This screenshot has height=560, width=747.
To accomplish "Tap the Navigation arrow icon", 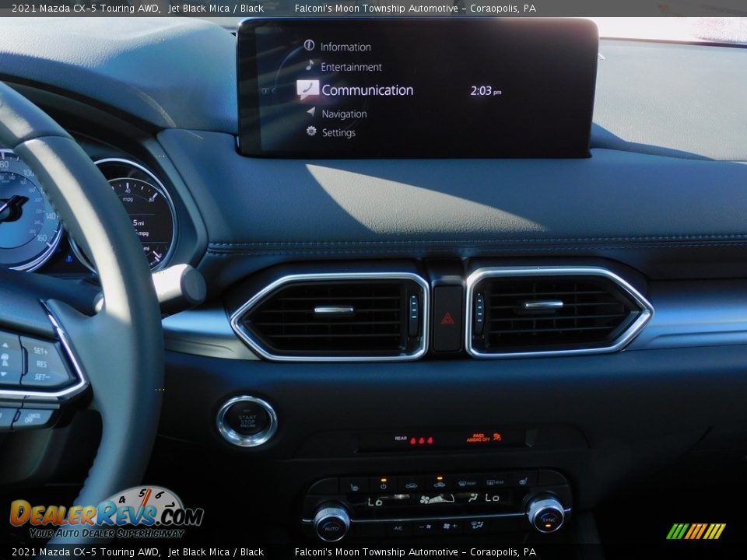I will coord(311,111).
